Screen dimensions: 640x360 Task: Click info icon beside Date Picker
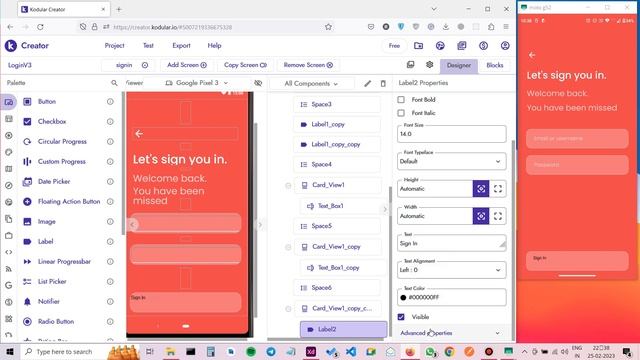[x=110, y=182]
